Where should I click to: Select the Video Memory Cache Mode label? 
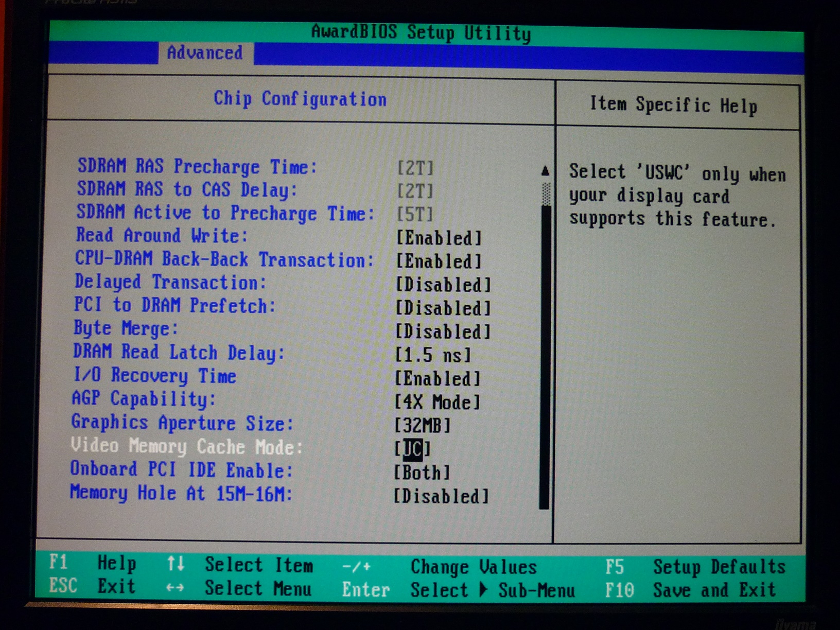pos(187,446)
